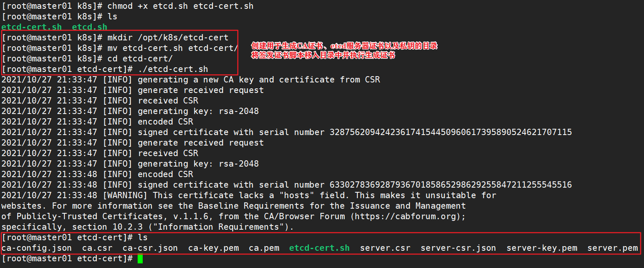Click the ca.csr file name

(x=97, y=248)
